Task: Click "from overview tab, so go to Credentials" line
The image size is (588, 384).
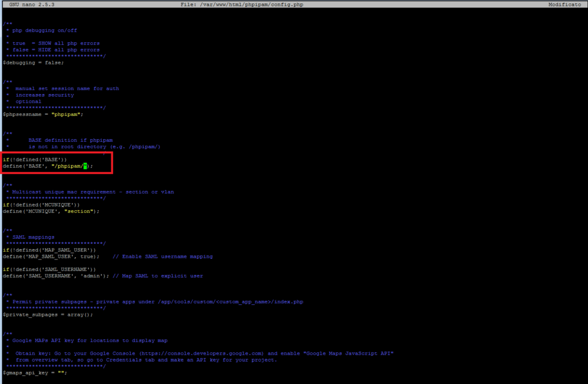Action: (x=146, y=360)
